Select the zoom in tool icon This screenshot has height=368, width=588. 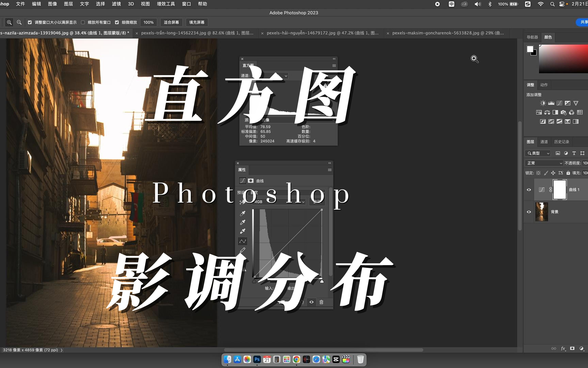[x=9, y=22]
